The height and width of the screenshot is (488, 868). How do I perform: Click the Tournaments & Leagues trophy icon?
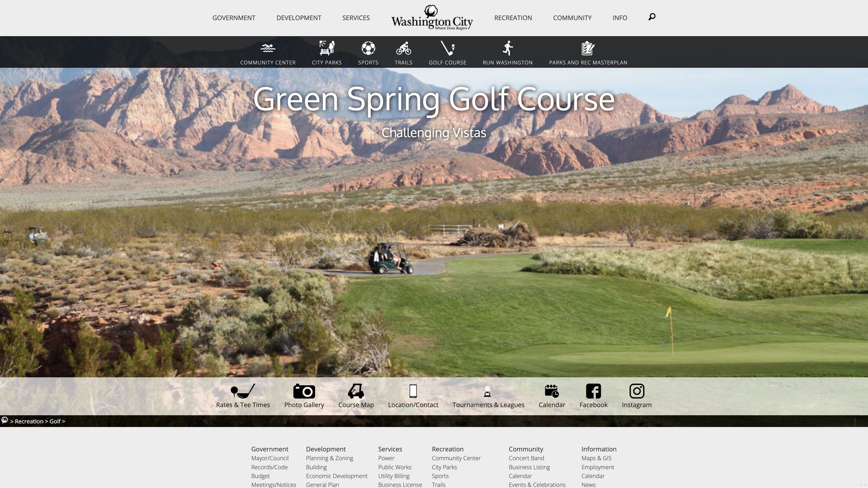point(487,391)
